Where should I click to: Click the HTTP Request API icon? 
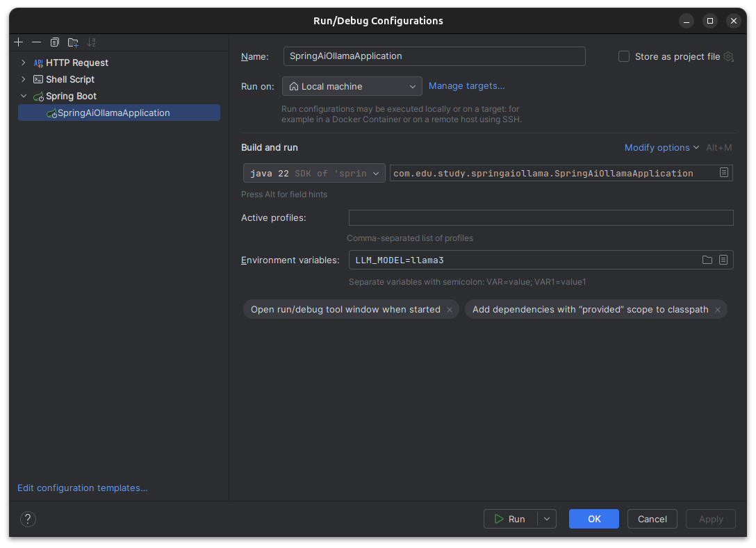[x=38, y=63]
